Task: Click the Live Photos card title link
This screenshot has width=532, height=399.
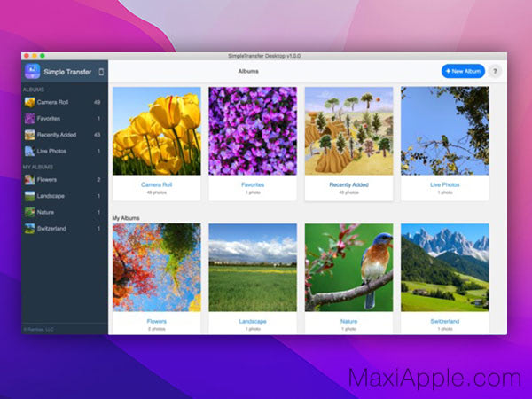Action: tap(445, 184)
